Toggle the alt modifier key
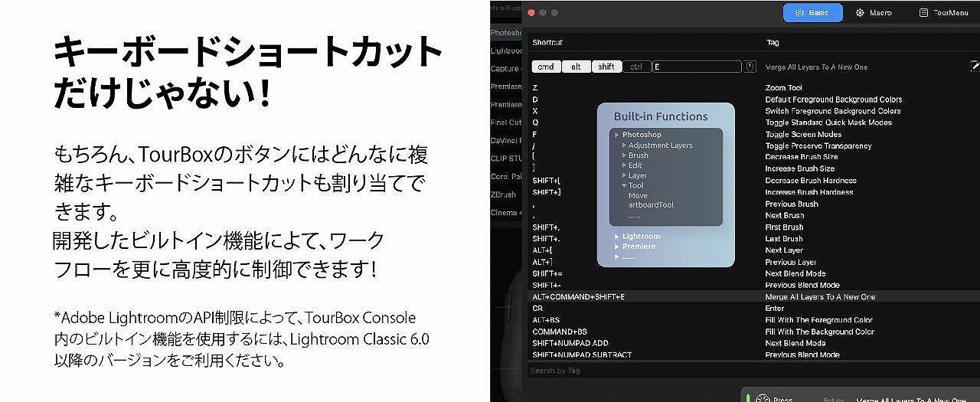 576,67
